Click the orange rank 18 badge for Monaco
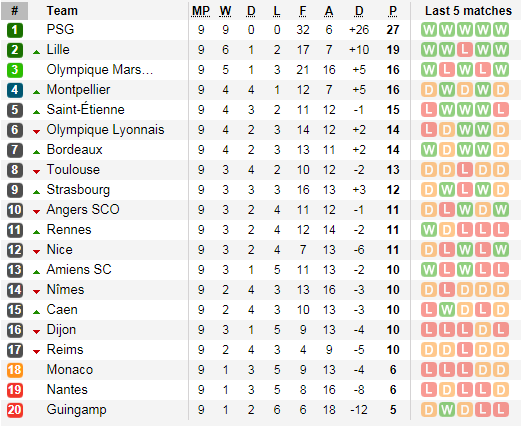The height and width of the screenshot is (426, 521). (15, 370)
